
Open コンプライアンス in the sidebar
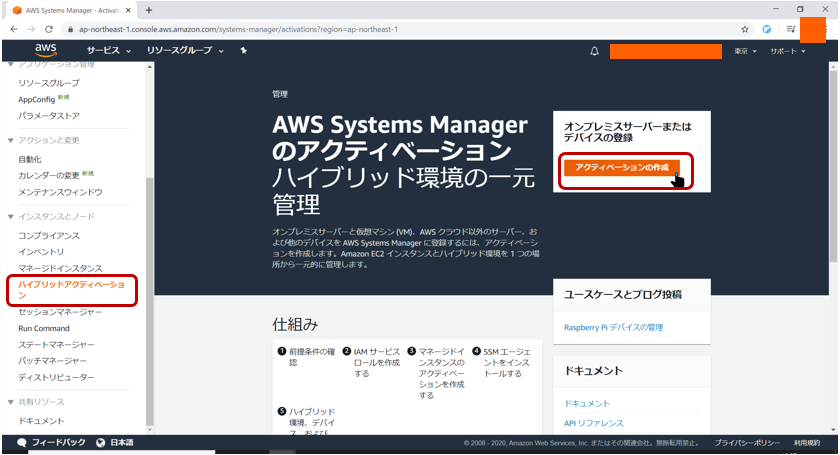49,236
